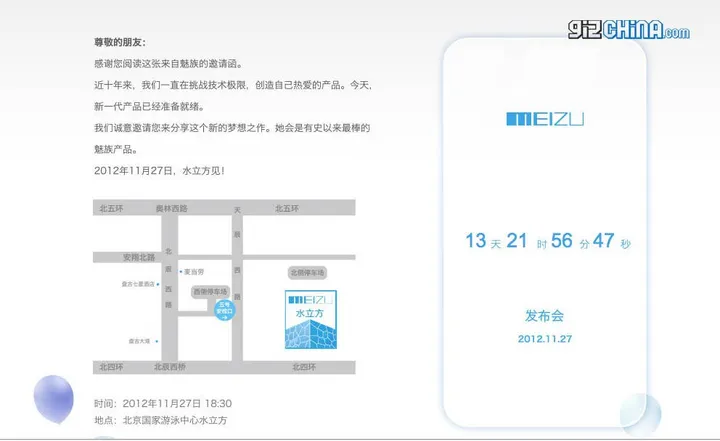The height and width of the screenshot is (441, 720).
Task: Select the line starting with 我们诚意邀请
Action: point(232,128)
